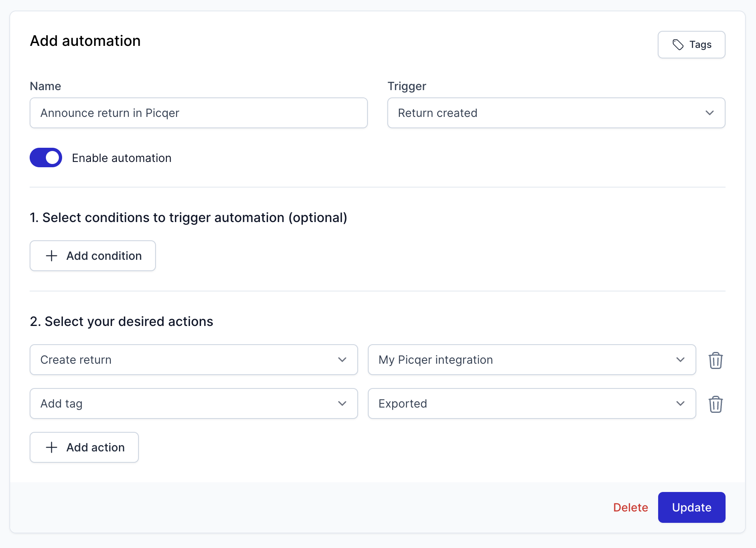This screenshot has height=548, width=756.
Task: Click the plus icon beside Add condition
Action: click(52, 256)
